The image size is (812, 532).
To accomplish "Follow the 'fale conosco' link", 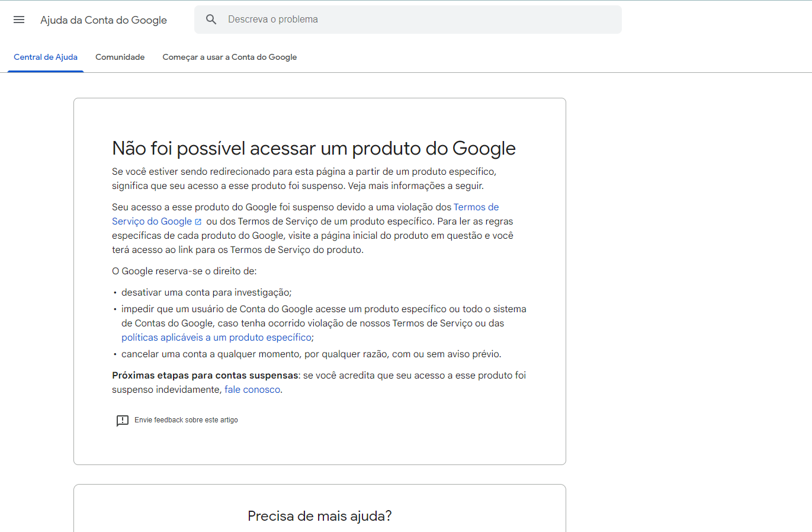I will tap(252, 390).
